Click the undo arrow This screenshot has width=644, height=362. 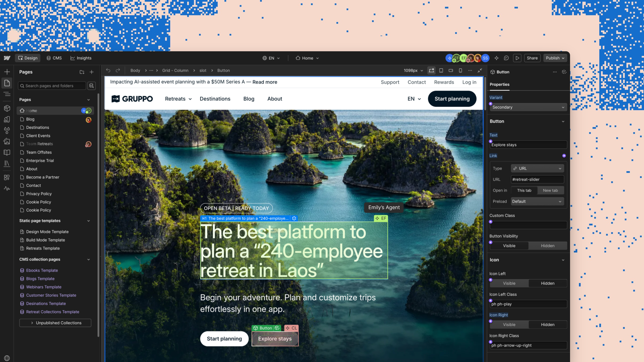tap(108, 70)
